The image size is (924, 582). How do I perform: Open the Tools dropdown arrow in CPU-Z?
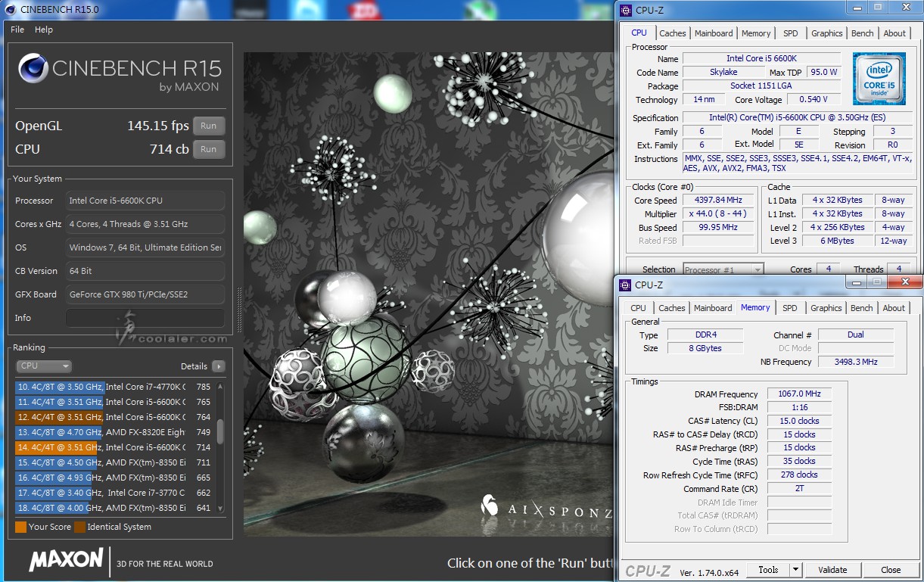point(795,570)
